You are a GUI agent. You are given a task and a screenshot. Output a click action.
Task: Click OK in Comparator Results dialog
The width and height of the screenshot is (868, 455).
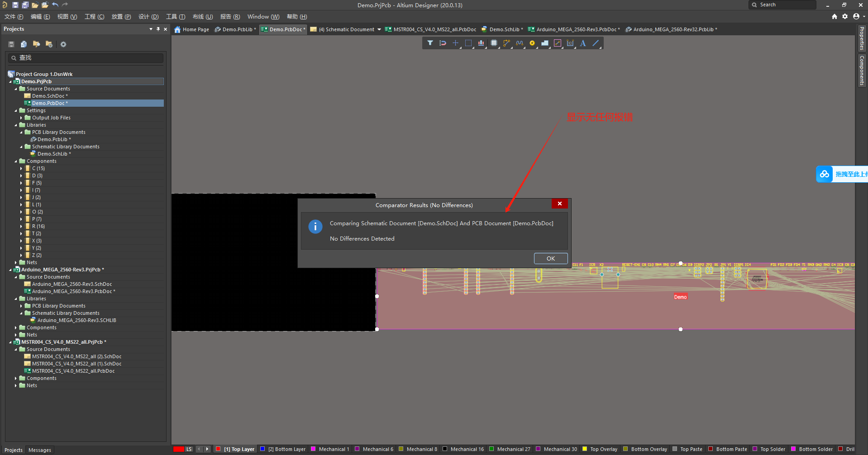(551, 258)
